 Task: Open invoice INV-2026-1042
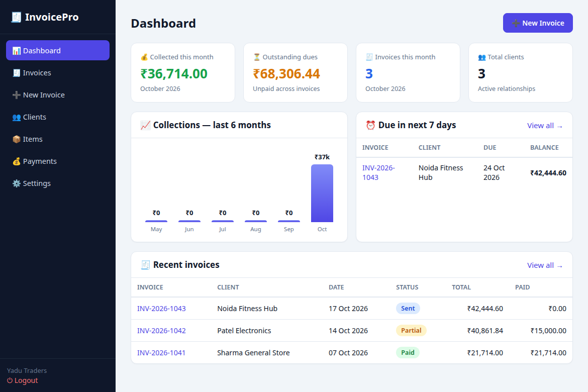coord(161,331)
